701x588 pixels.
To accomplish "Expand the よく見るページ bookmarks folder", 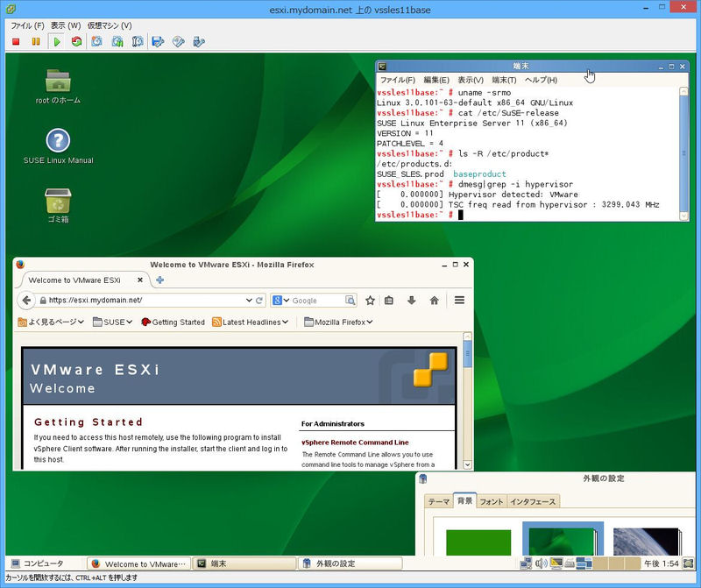I will (x=51, y=322).
